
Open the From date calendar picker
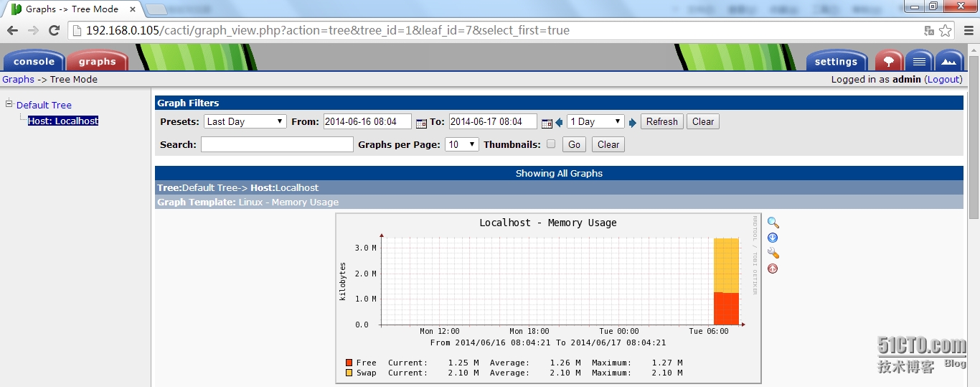click(421, 123)
